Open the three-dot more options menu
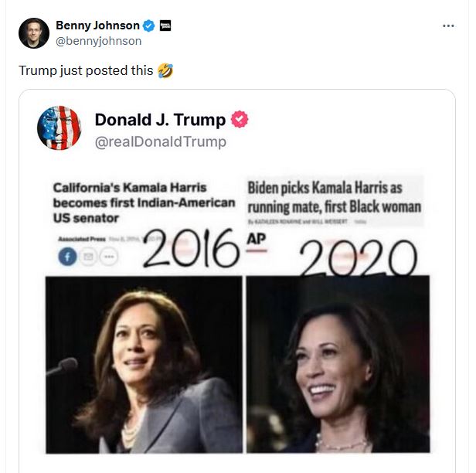The height and width of the screenshot is (473, 476). pos(448,26)
